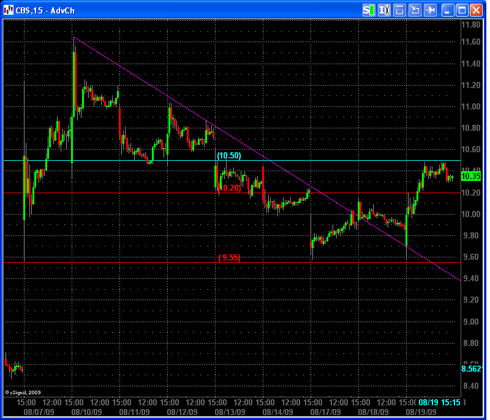The width and height of the screenshot is (490, 420).
Task: Click the 08/13/09 date on time axis
Action: pos(230,412)
